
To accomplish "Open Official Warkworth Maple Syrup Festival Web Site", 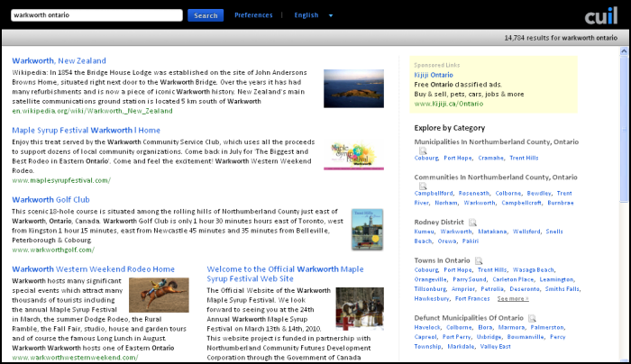I will (x=285, y=274).
